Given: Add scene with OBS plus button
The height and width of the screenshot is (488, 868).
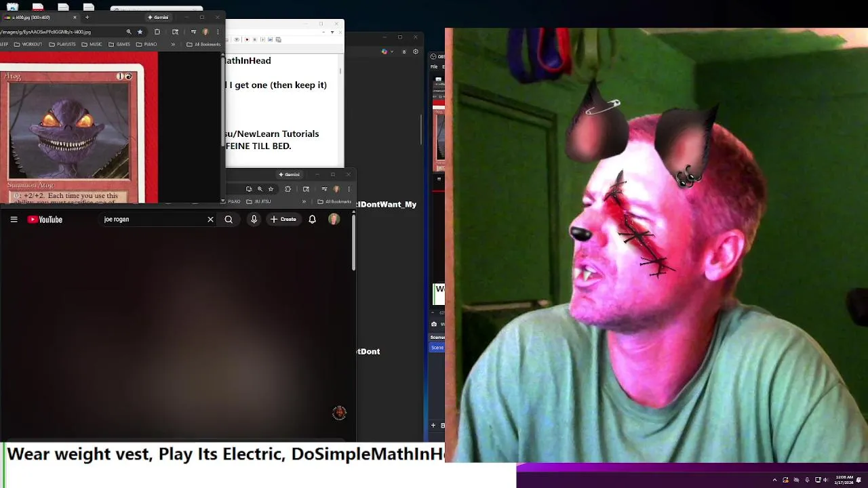Looking at the screenshot, I should point(433,426).
